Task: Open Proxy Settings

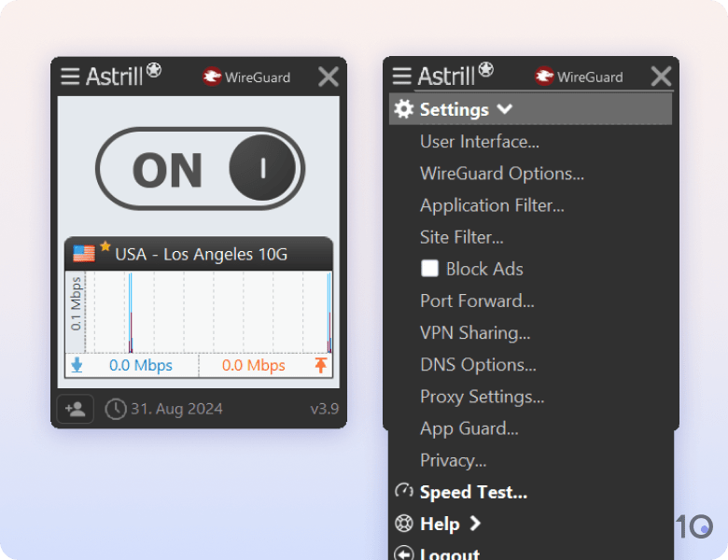Action: click(x=482, y=397)
